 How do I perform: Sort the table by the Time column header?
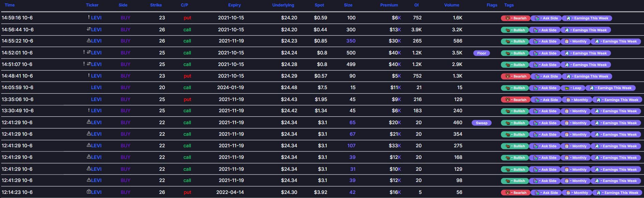click(10, 5)
